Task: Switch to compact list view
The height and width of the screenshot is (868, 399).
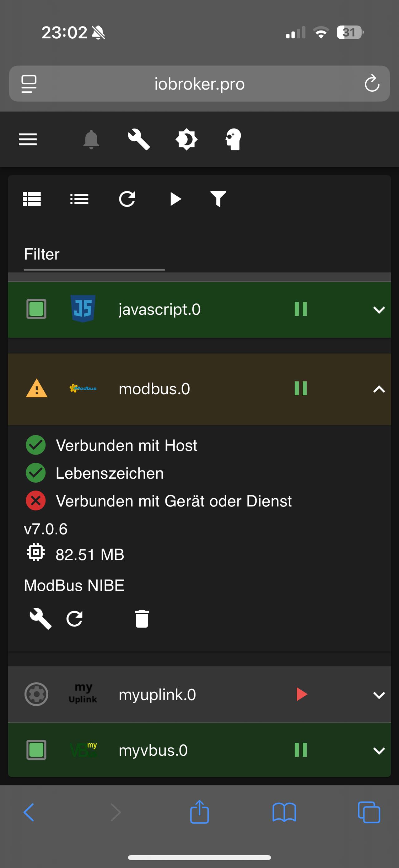Action: 79,199
